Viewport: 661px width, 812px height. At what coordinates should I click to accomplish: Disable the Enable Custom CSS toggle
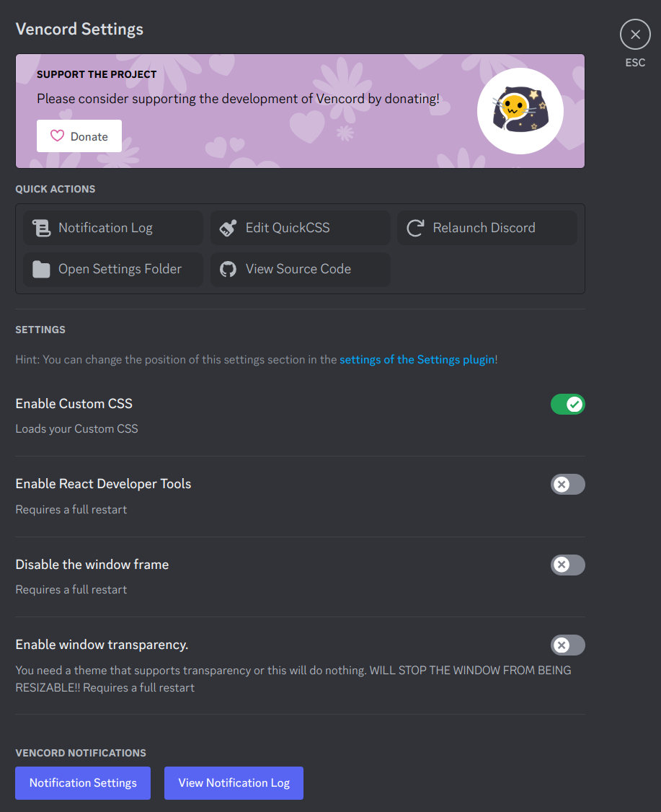pos(568,405)
